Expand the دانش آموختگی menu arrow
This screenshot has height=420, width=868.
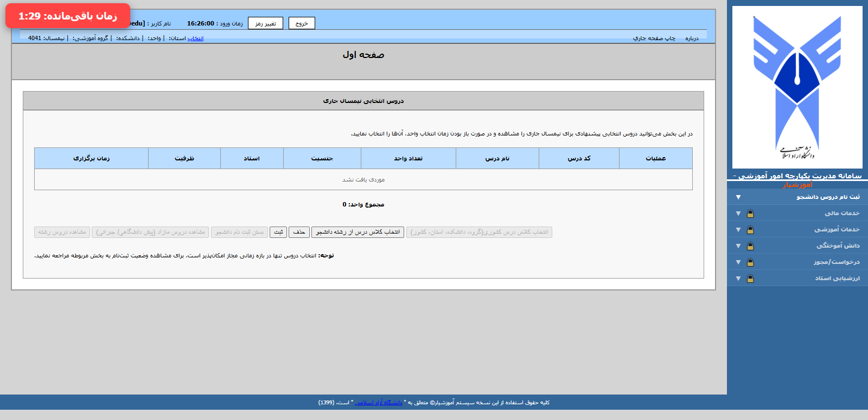click(x=738, y=246)
